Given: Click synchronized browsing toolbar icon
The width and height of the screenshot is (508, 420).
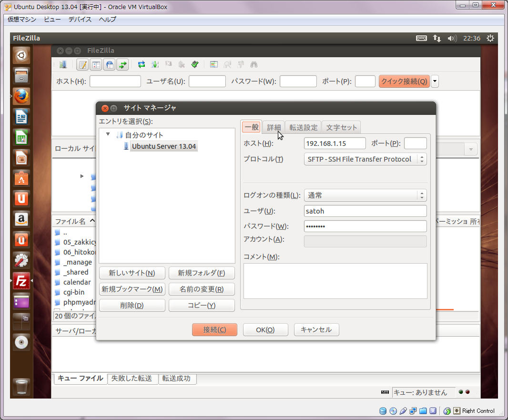Looking at the screenshot, I should point(241,64).
